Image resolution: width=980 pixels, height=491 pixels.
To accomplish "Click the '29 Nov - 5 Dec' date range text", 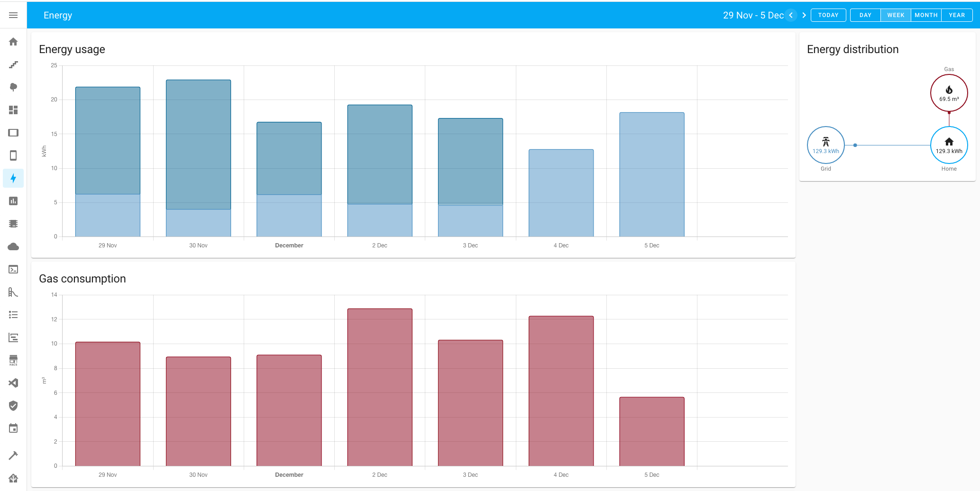I will (x=753, y=15).
